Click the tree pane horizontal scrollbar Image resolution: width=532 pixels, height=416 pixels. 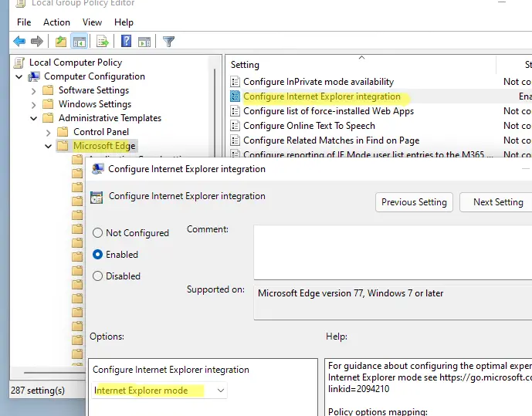tap(54, 373)
